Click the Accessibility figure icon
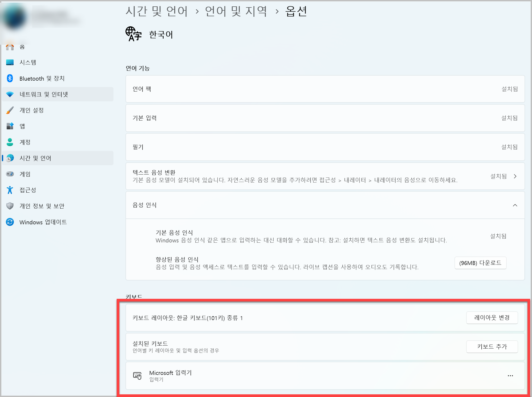The width and height of the screenshot is (532, 397). click(x=10, y=190)
